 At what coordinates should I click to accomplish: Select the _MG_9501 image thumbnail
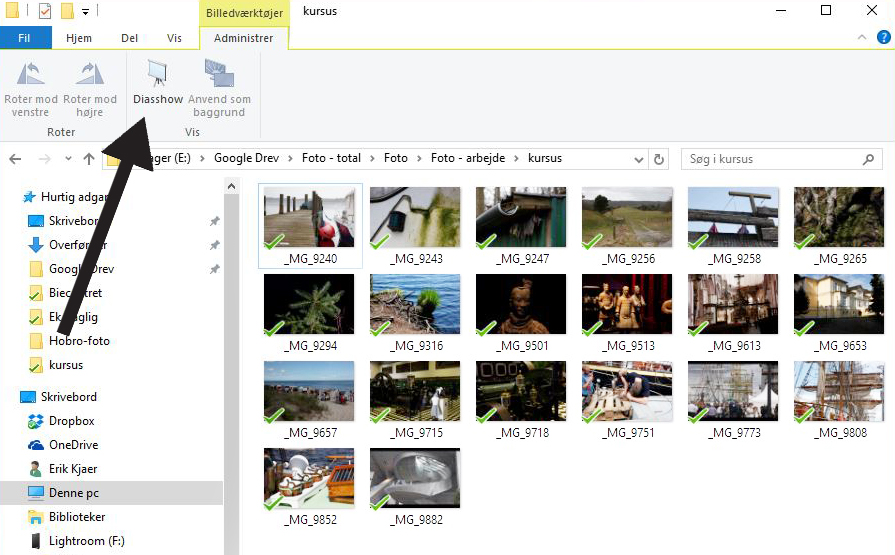point(520,305)
